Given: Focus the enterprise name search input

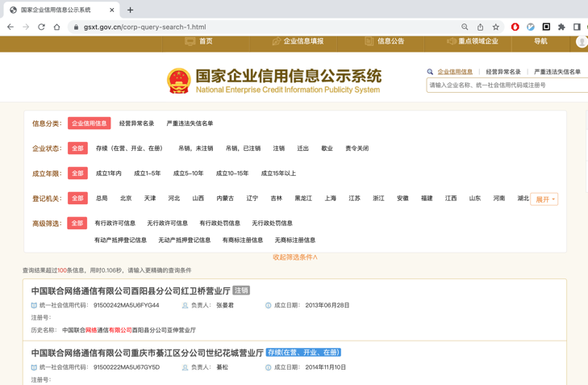Looking at the screenshot, I should click(x=507, y=86).
